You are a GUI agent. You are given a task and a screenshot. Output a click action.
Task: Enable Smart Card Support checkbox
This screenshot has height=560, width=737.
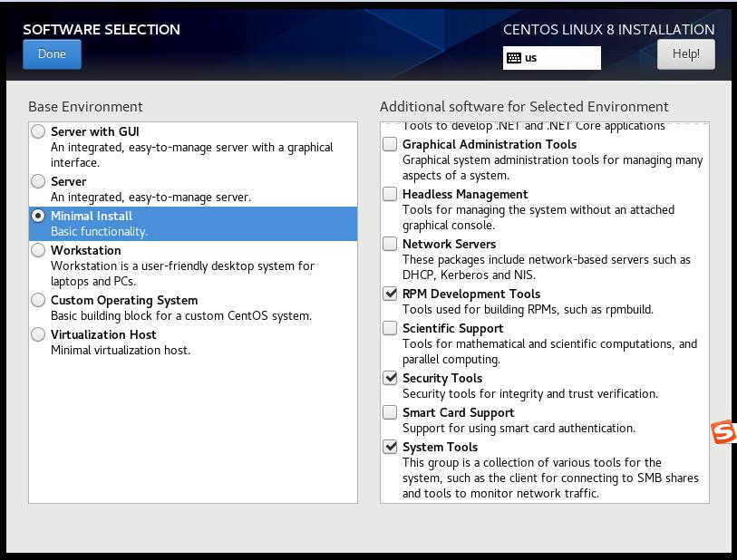pos(390,413)
